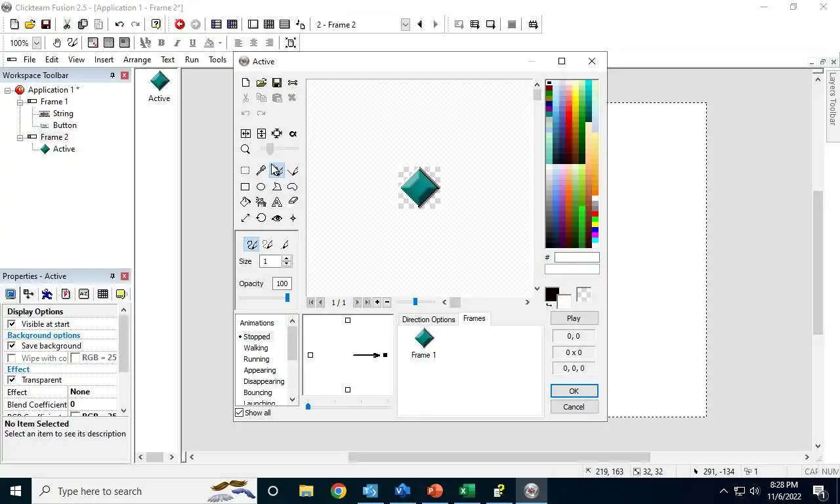Viewport: 840px width, 504px height.
Task: Select the rectangular Selection tool
Action: click(x=245, y=171)
